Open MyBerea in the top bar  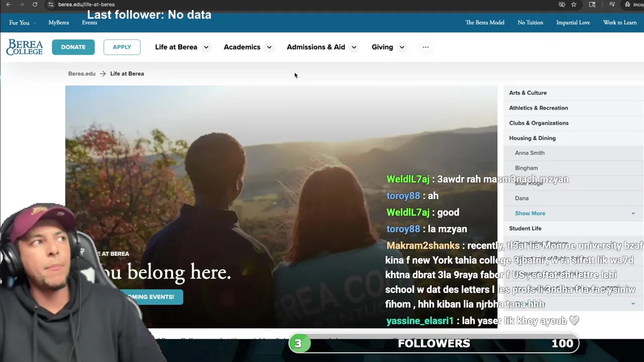pos(58,23)
